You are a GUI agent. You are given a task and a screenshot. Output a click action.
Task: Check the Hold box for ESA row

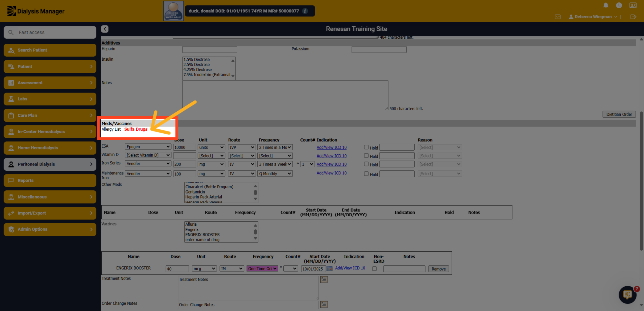366,147
